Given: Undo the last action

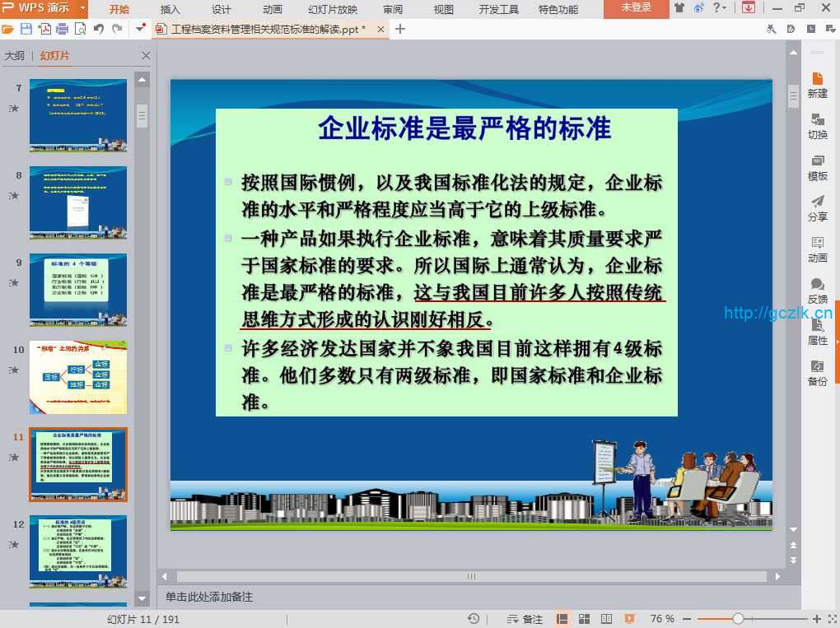Looking at the screenshot, I should 99,29.
